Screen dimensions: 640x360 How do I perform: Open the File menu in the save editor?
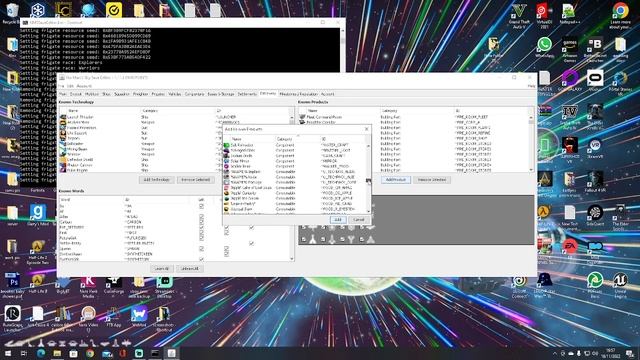coord(61,86)
